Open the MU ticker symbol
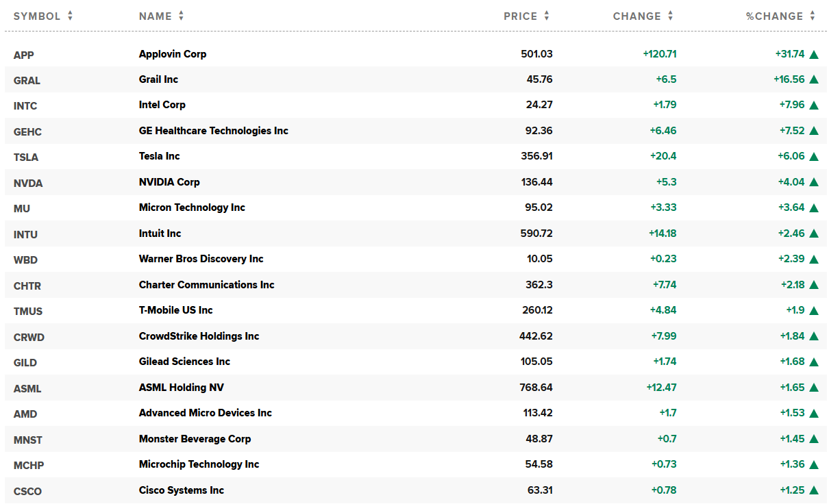Screen dimensions: 829x504 click(22, 209)
